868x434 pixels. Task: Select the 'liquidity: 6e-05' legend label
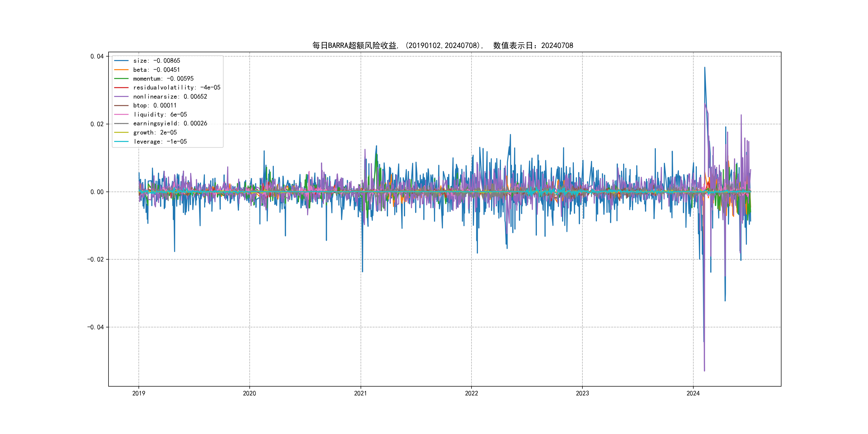pos(160,115)
